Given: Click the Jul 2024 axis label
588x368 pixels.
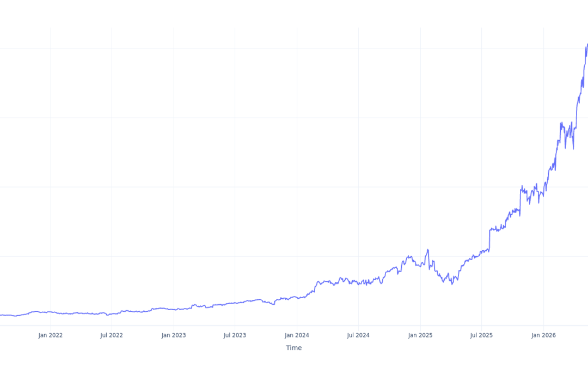Looking at the screenshot, I should point(358,335).
